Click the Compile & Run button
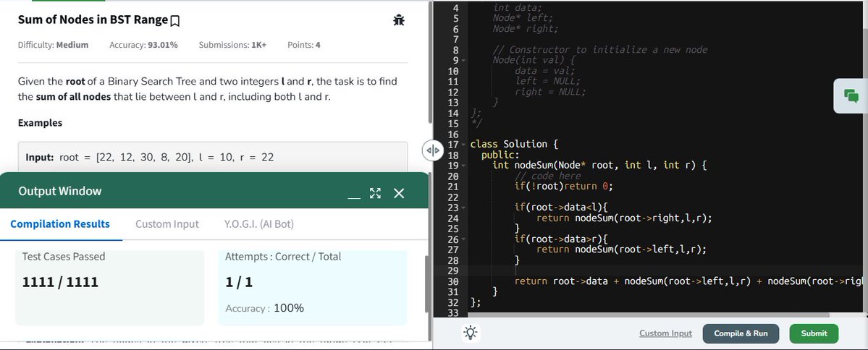 pos(741,333)
